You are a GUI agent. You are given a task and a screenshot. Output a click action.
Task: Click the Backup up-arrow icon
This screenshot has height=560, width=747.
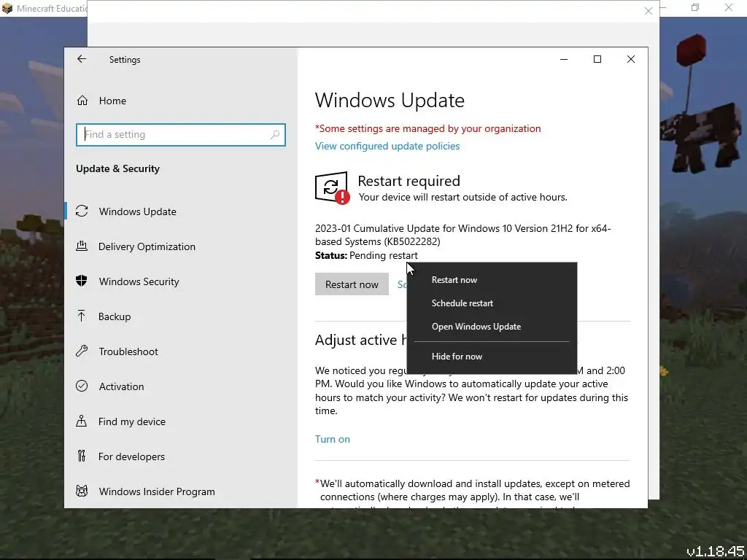(x=82, y=316)
